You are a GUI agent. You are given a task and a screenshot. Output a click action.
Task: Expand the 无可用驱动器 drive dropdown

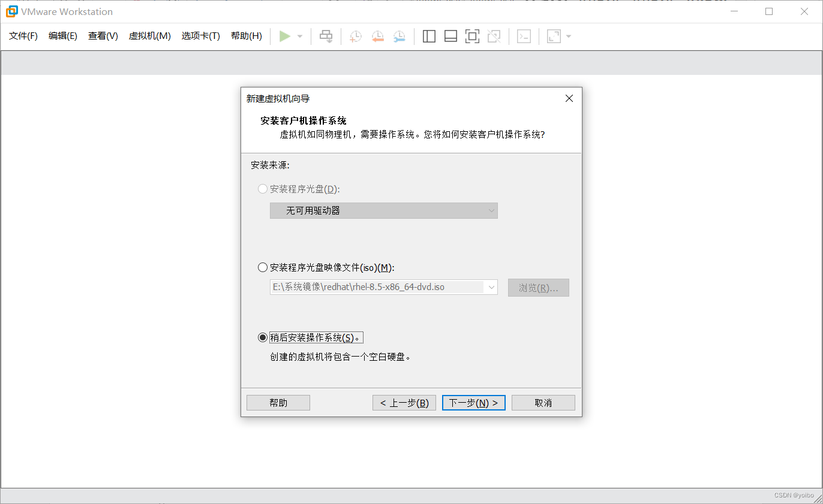click(x=384, y=210)
